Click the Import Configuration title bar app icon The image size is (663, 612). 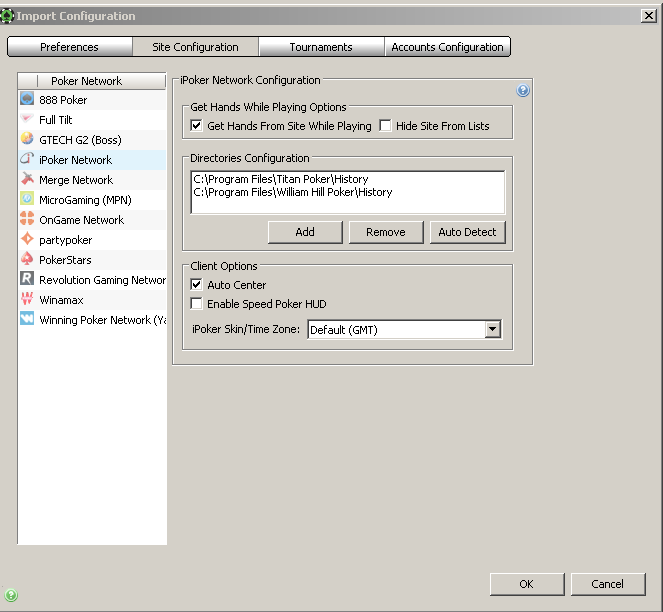click(x=7, y=16)
